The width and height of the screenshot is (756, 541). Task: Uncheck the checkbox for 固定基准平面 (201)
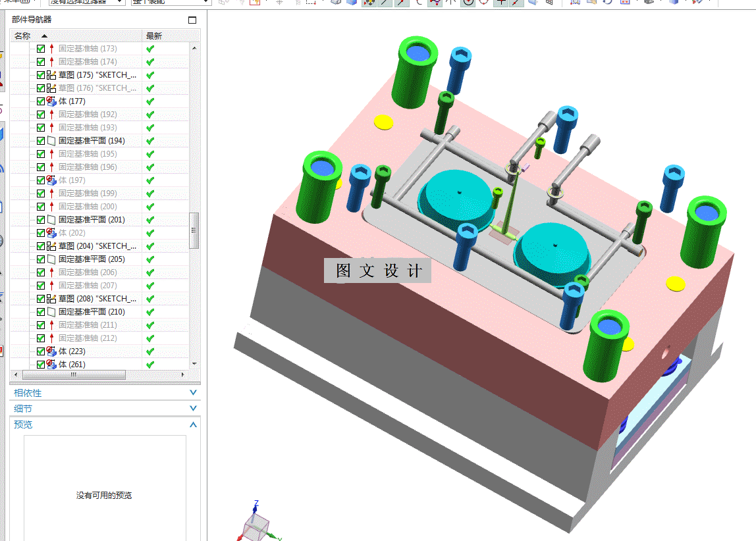[x=41, y=220]
